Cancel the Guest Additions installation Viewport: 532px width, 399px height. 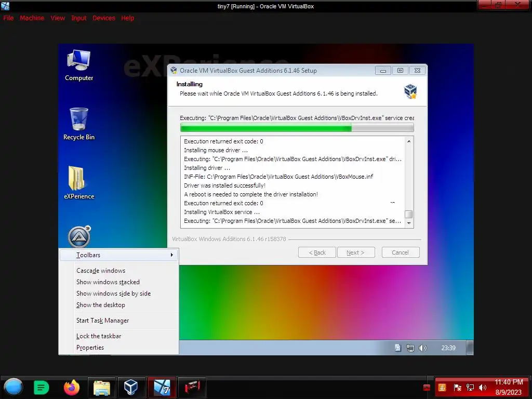click(x=401, y=252)
